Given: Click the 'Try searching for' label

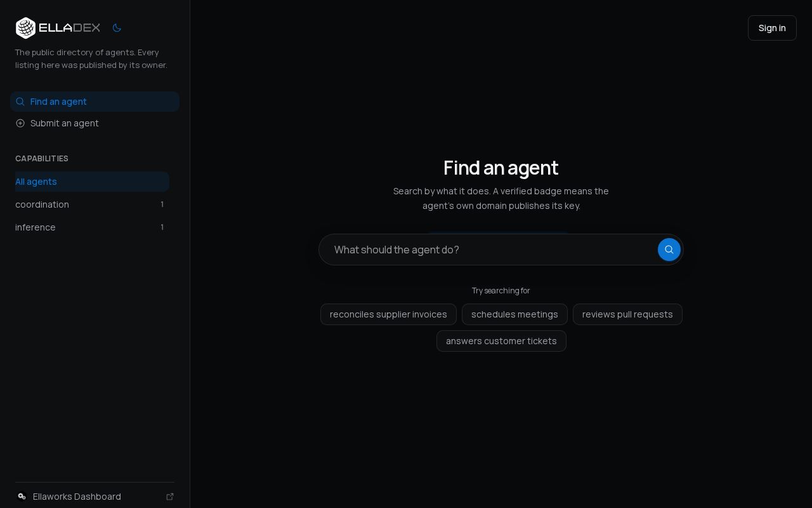Looking at the screenshot, I should [501, 291].
